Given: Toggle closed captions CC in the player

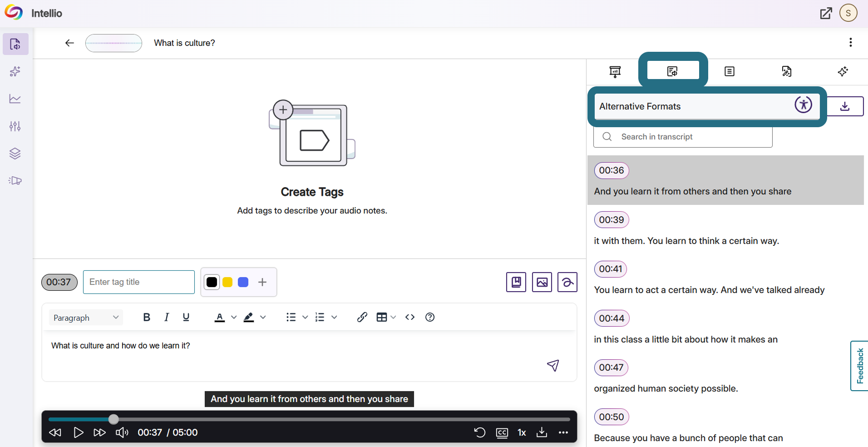Looking at the screenshot, I should point(502,432).
